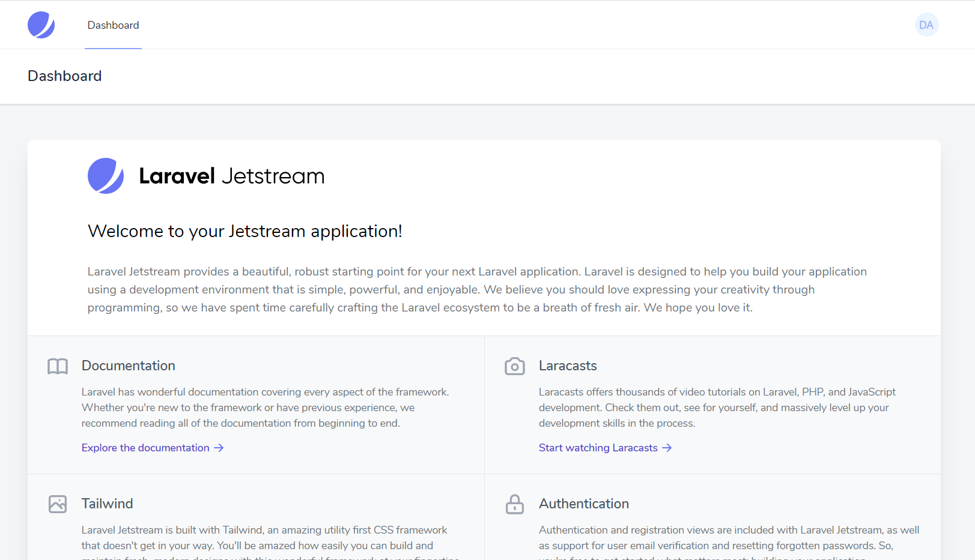Viewport: 975px width, 560px height.
Task: Click the Tailwind image icon
Action: click(58, 504)
